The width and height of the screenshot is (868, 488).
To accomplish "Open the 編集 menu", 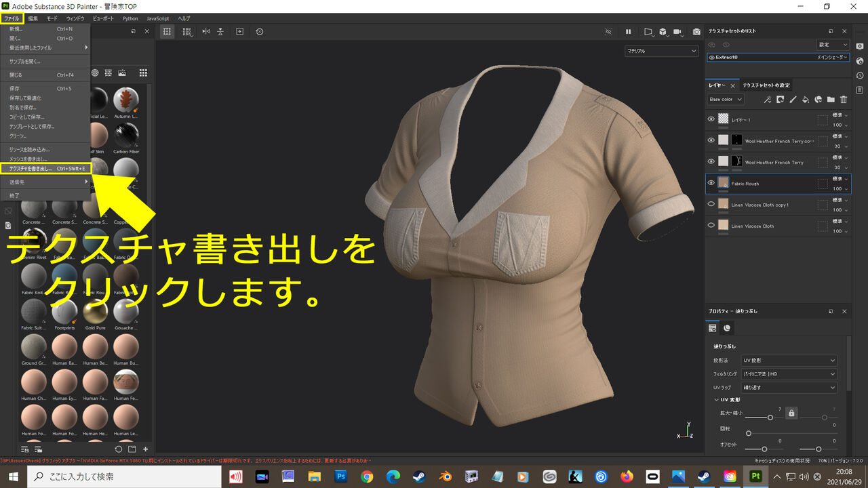I will tap(33, 18).
